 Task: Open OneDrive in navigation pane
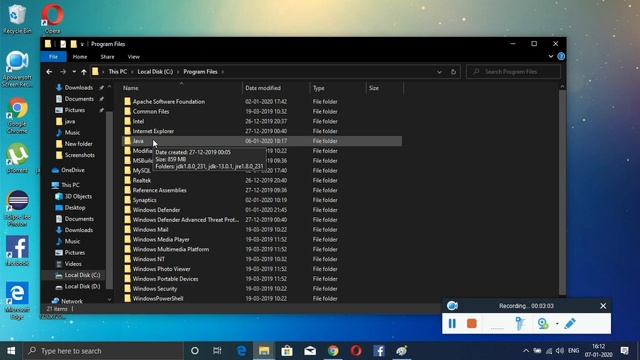tap(73, 170)
